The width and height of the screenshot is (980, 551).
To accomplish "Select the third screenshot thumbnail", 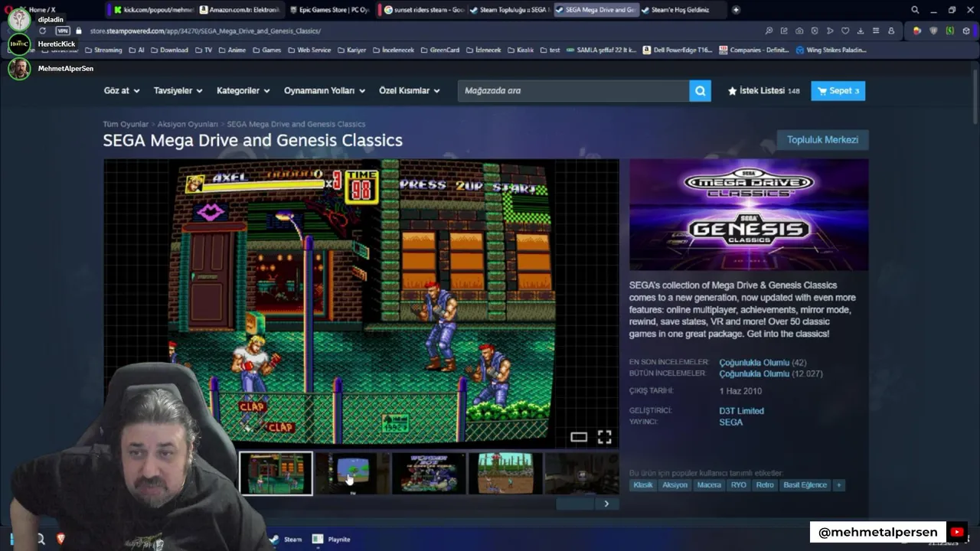I will [x=429, y=473].
